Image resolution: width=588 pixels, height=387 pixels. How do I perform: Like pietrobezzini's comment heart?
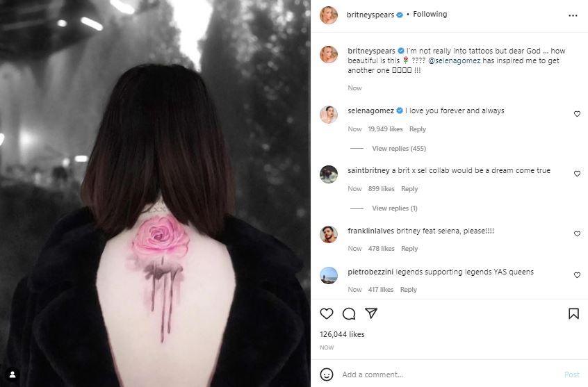pos(577,275)
